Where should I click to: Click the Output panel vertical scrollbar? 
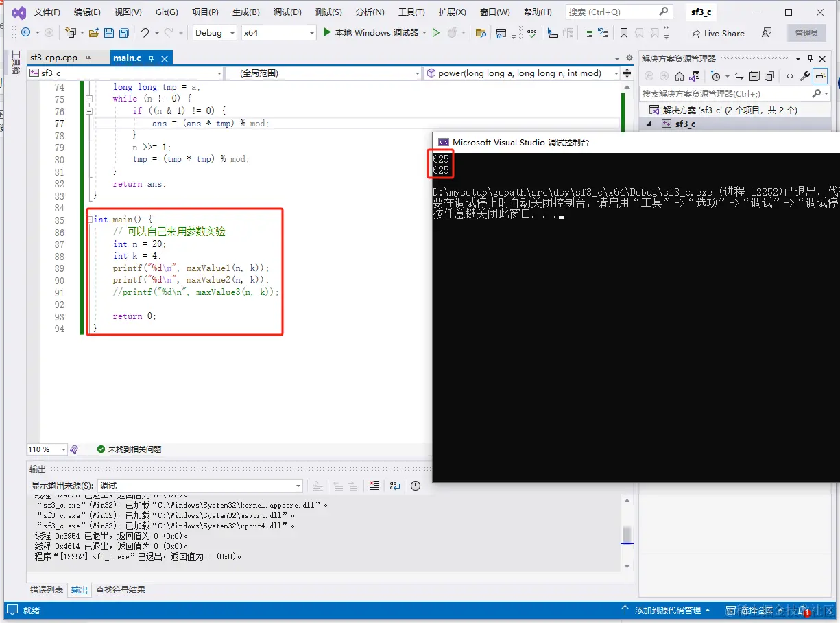(627, 533)
